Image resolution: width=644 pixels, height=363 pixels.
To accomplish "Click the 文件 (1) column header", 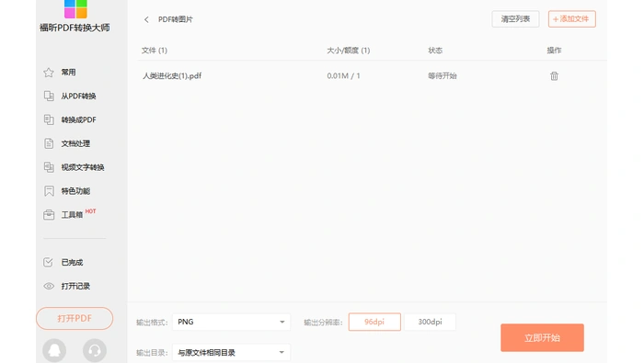I will [155, 51].
